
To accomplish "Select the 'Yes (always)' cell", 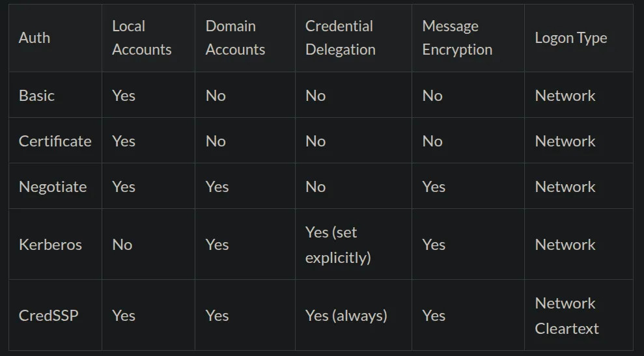I will click(354, 316).
